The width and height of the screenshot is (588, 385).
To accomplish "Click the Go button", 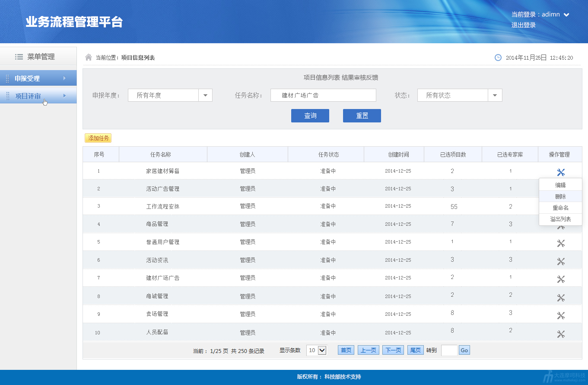I will click(464, 350).
